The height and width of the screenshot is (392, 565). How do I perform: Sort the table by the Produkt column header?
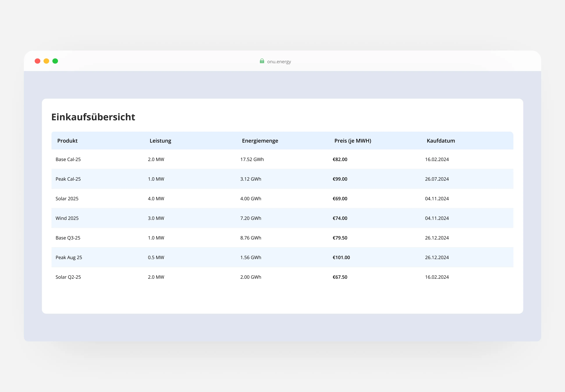(x=67, y=140)
